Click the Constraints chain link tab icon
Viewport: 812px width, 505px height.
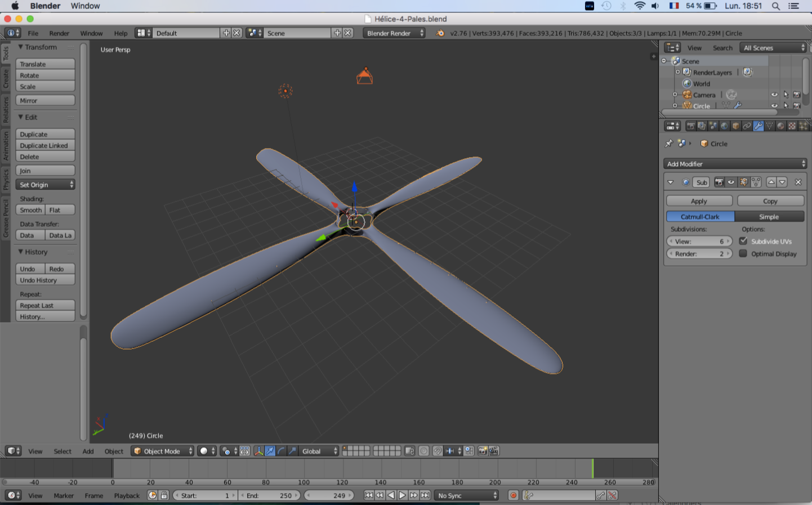747,126
